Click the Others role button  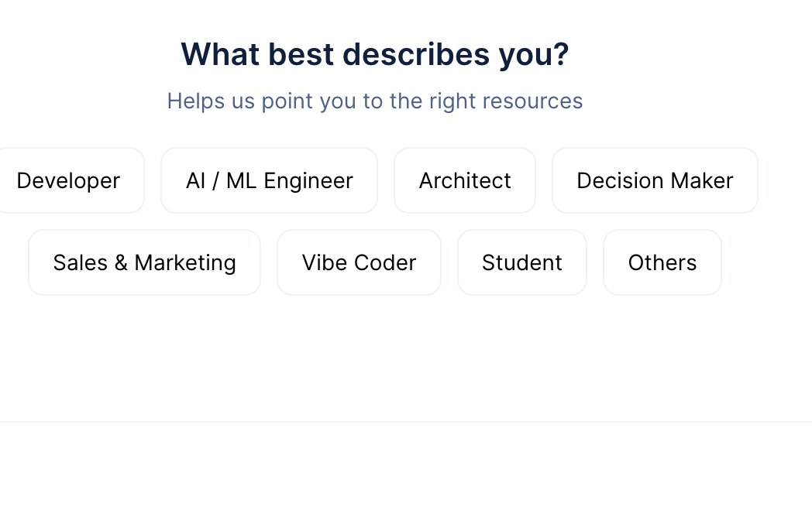[x=662, y=262]
